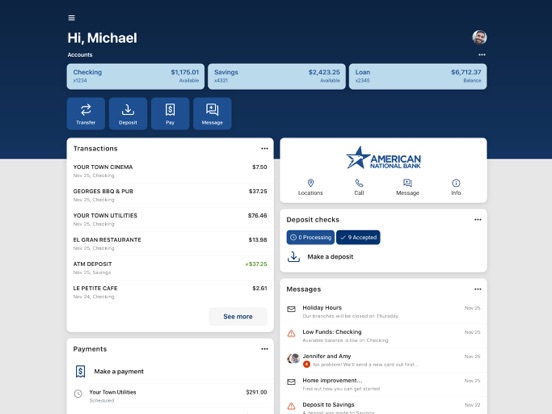552x414 pixels.
Task: Tap Message icon in bank card
Action: click(x=408, y=183)
